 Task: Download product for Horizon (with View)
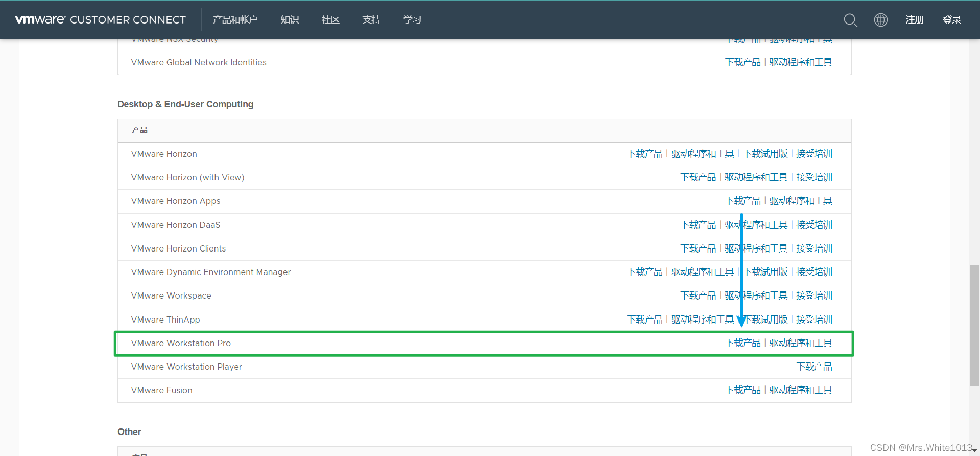point(698,177)
